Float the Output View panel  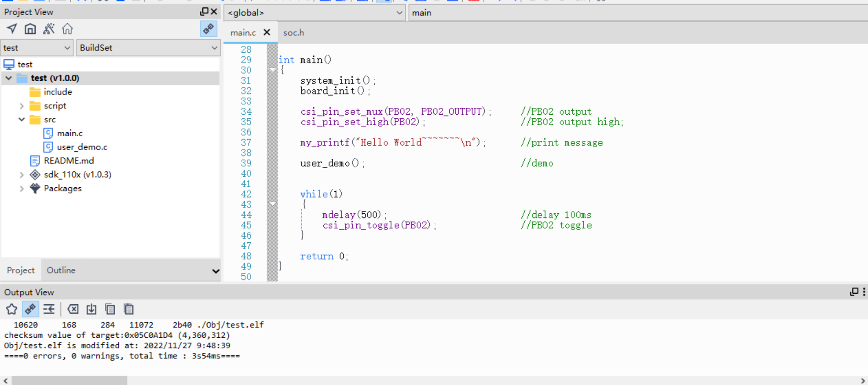pyautogui.click(x=854, y=292)
